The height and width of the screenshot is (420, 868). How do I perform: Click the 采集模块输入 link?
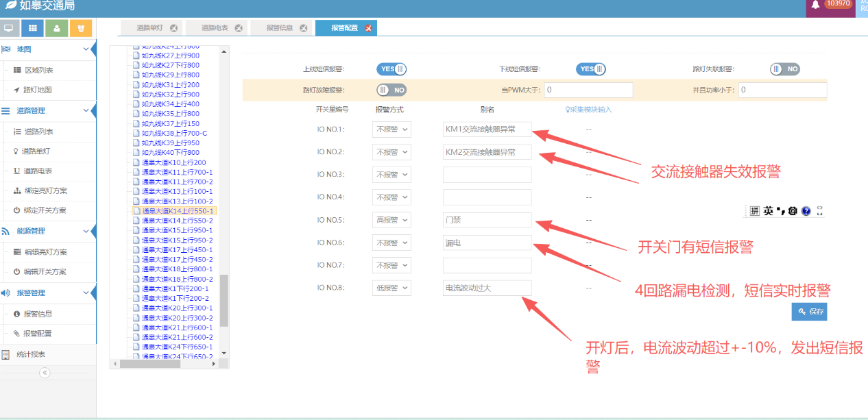point(588,109)
